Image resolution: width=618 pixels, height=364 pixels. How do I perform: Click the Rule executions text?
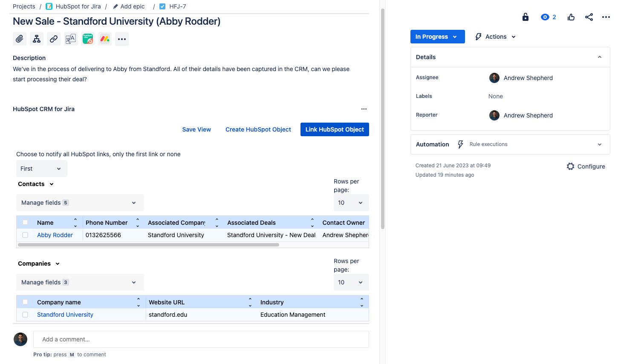tap(488, 144)
